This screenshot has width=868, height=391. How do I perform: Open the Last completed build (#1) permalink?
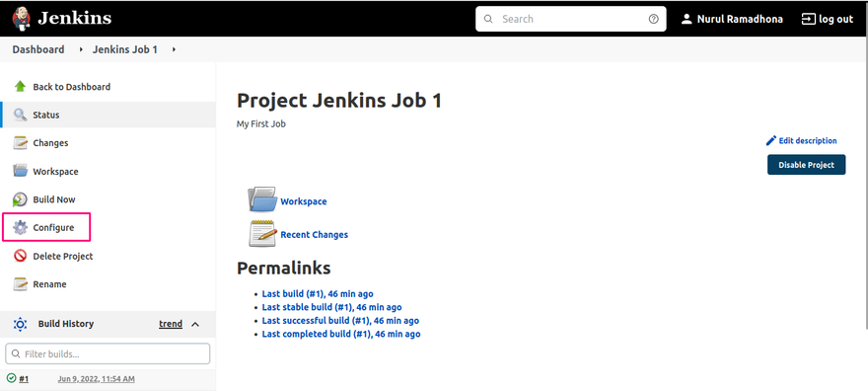(x=341, y=334)
